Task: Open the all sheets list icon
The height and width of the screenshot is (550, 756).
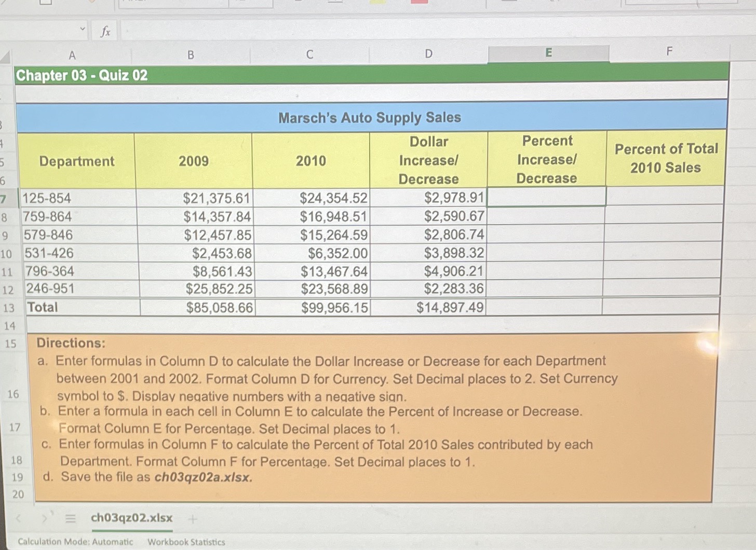Action: click(x=70, y=518)
